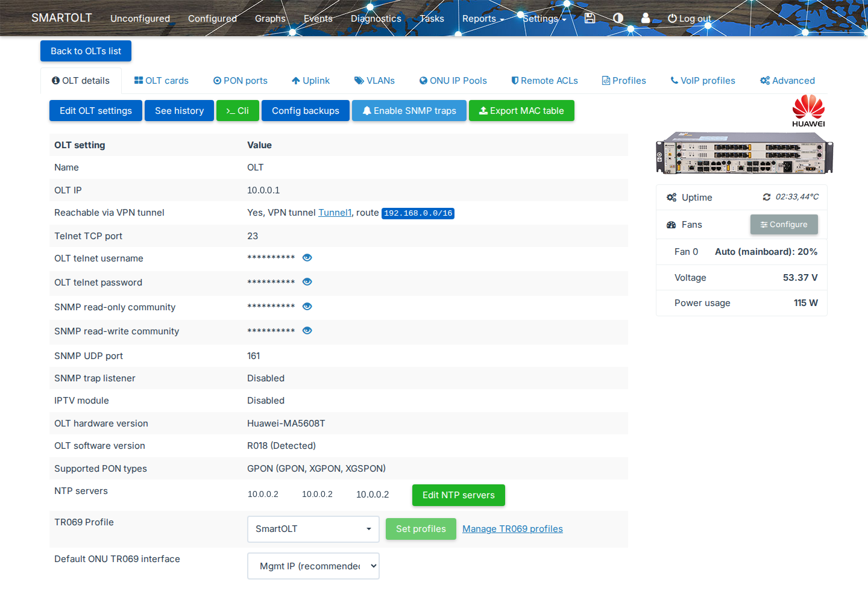868x594 pixels.
Task: Switch to PON ports tab
Action: (x=240, y=81)
